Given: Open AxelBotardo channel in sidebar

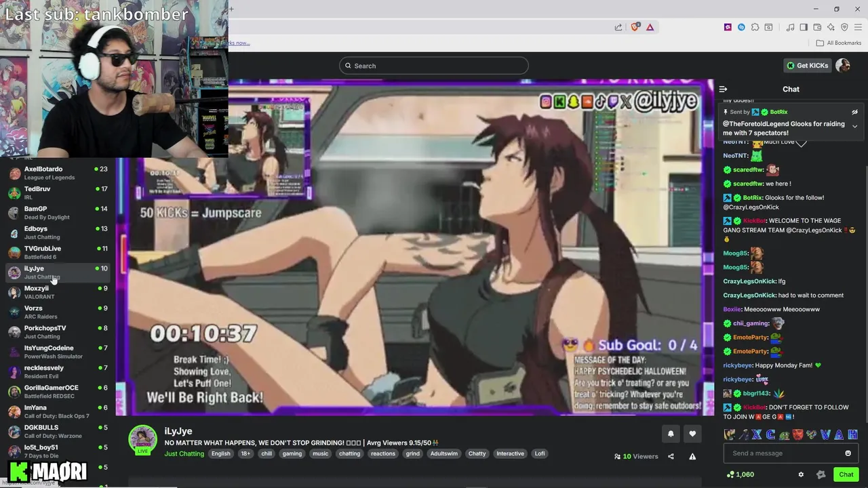Looking at the screenshot, I should pyautogui.click(x=58, y=173).
